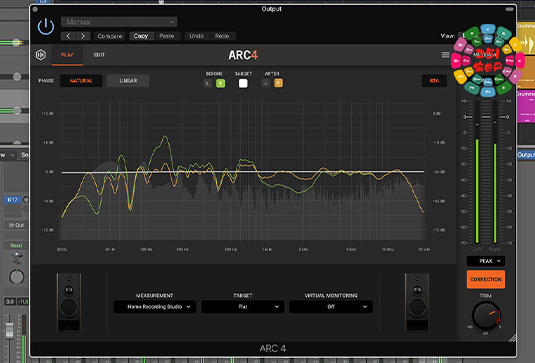
Task: Click the Undo button
Action: (x=197, y=36)
